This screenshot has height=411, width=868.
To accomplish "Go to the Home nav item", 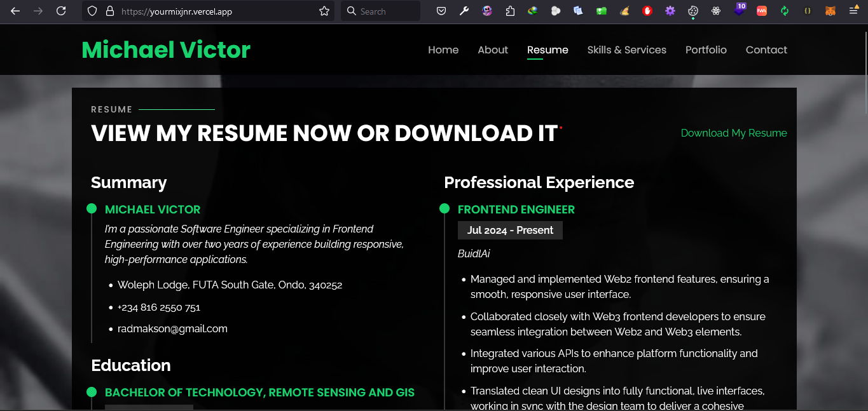I will click(443, 50).
